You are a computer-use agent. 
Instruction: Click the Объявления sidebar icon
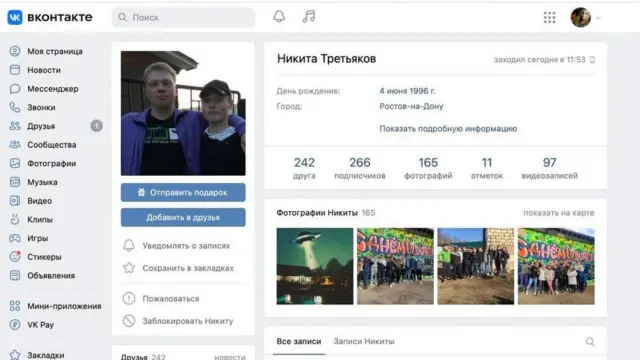click(15, 276)
